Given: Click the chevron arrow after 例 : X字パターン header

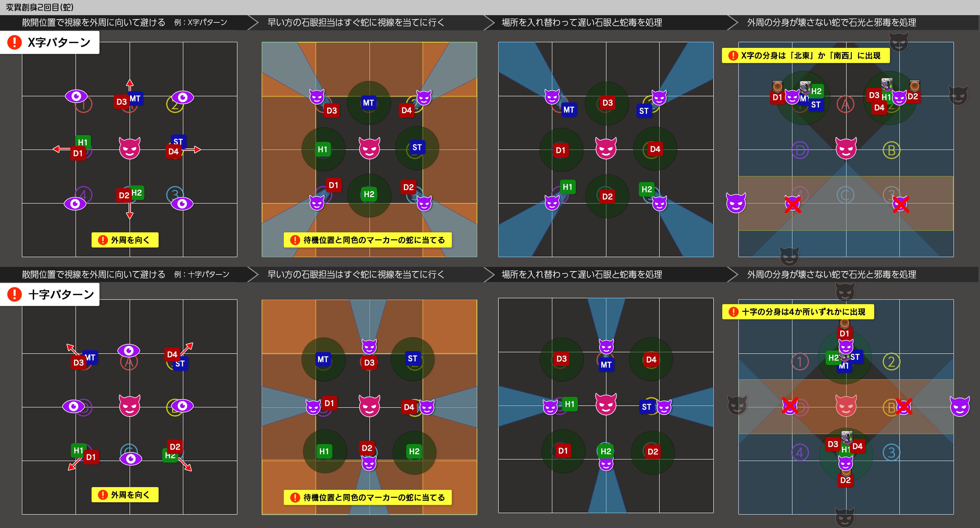Looking at the screenshot, I should click(x=253, y=22).
